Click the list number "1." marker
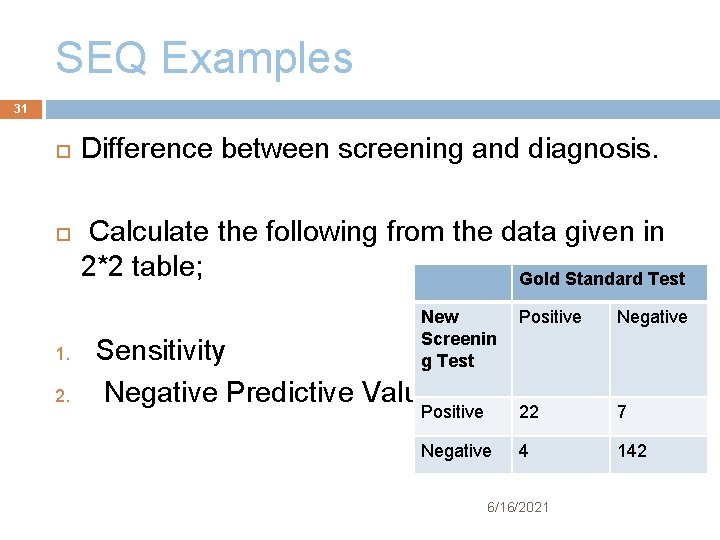 tap(61, 354)
